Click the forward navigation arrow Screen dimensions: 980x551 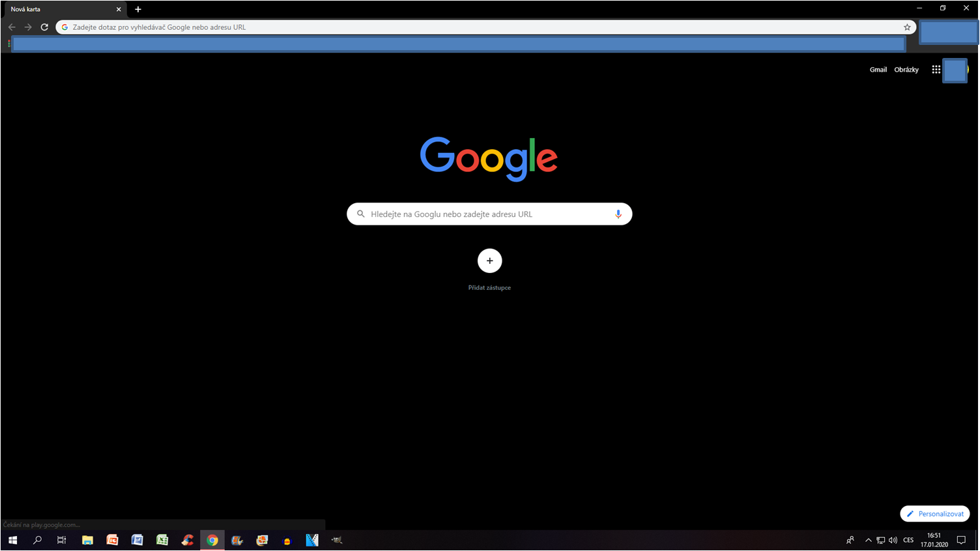pyautogui.click(x=28, y=27)
